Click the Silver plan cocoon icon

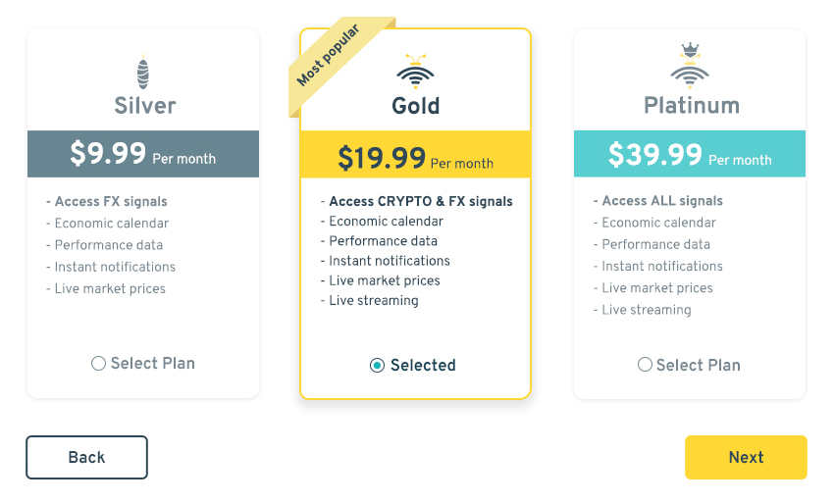[143, 73]
